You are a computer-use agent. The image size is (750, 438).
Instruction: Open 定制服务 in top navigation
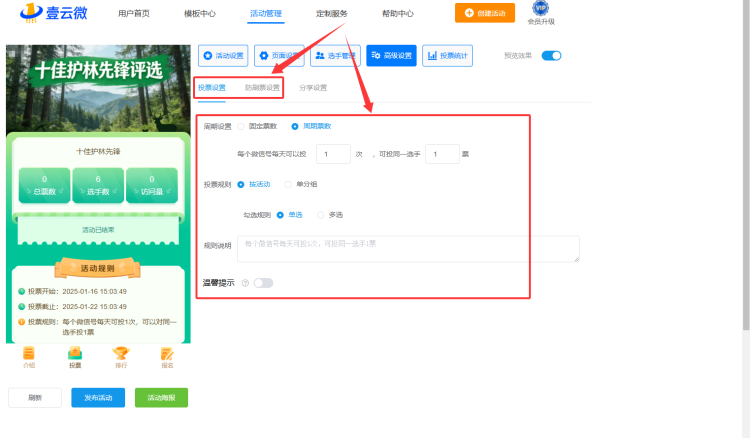(331, 13)
